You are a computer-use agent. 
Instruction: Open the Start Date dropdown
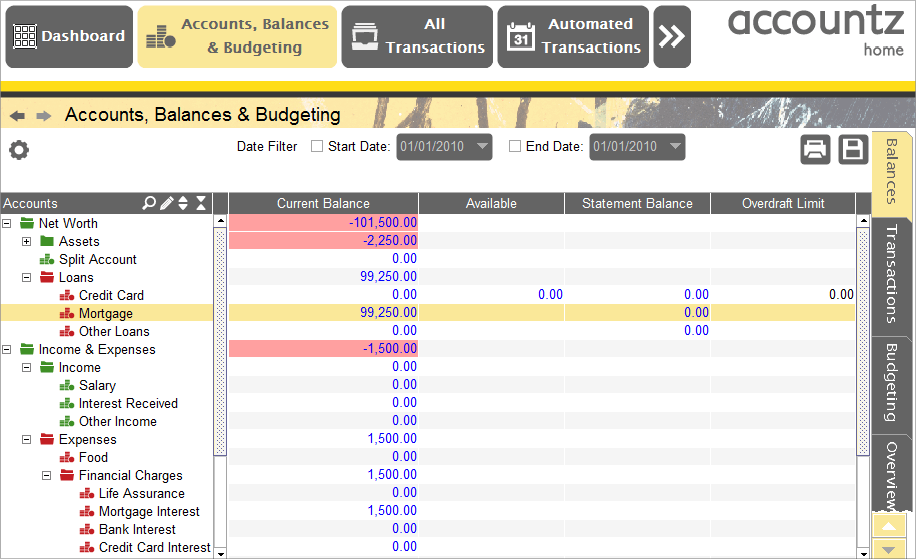coord(483,146)
